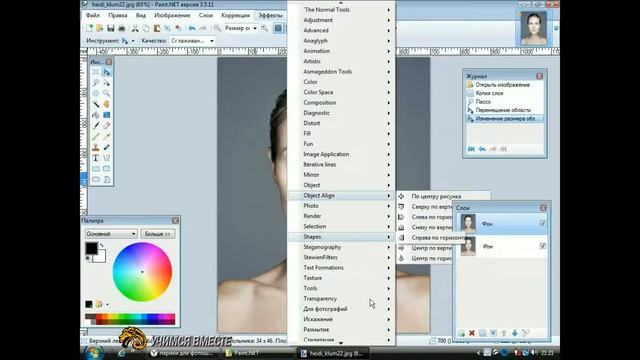Click the Windows Start button

coord(94,353)
